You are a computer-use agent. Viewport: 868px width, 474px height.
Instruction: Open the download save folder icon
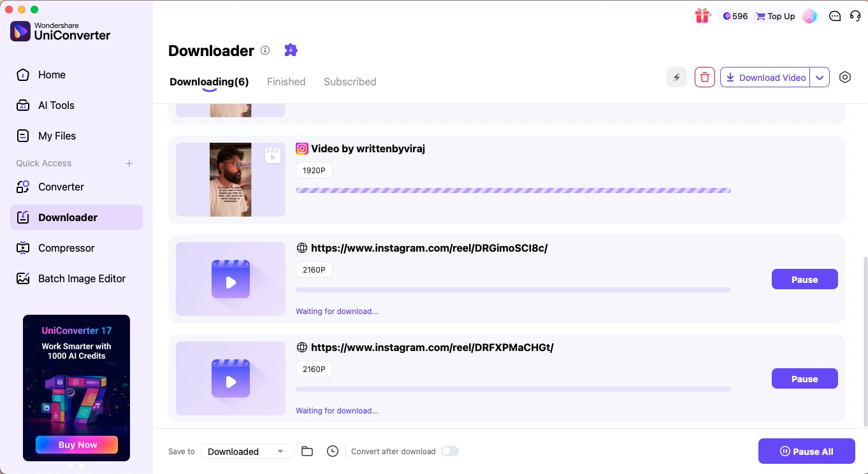(x=307, y=450)
